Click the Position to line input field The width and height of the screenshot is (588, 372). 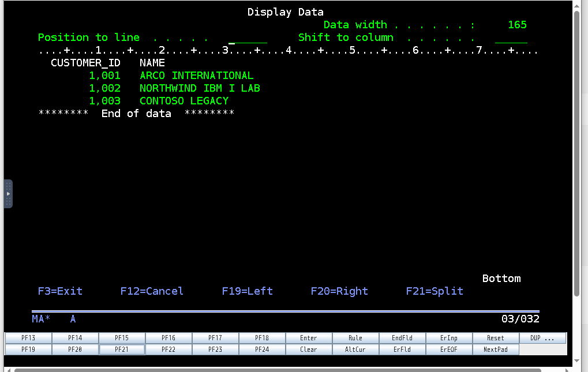tap(248, 38)
